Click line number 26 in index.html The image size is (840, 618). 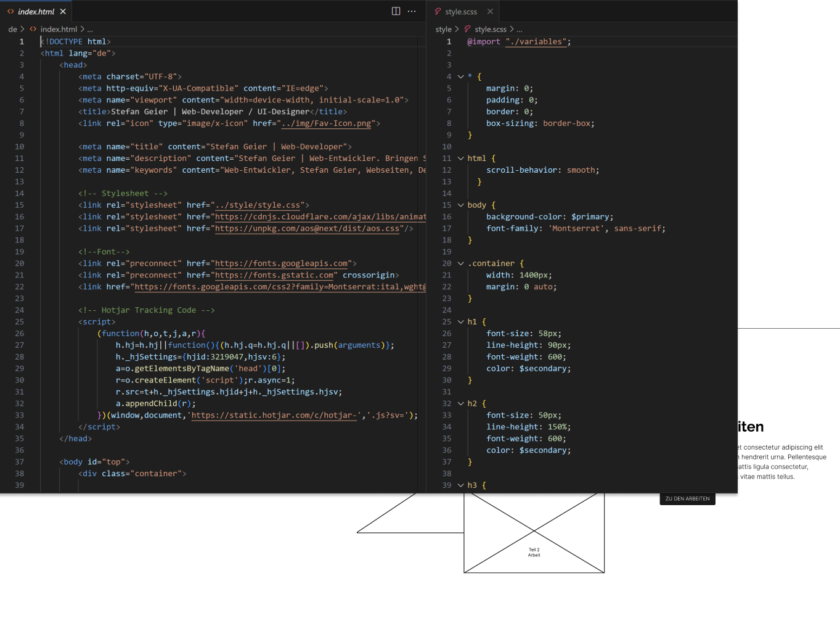click(20, 334)
